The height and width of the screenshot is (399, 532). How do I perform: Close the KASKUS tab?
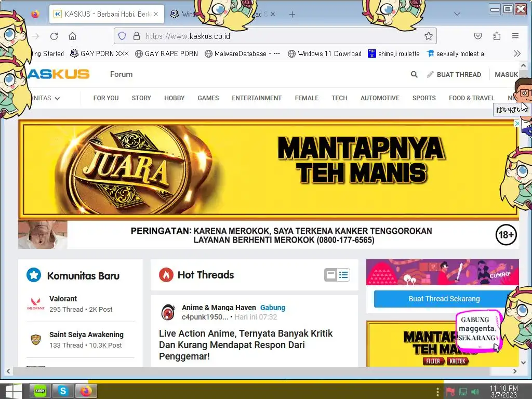[x=156, y=14]
